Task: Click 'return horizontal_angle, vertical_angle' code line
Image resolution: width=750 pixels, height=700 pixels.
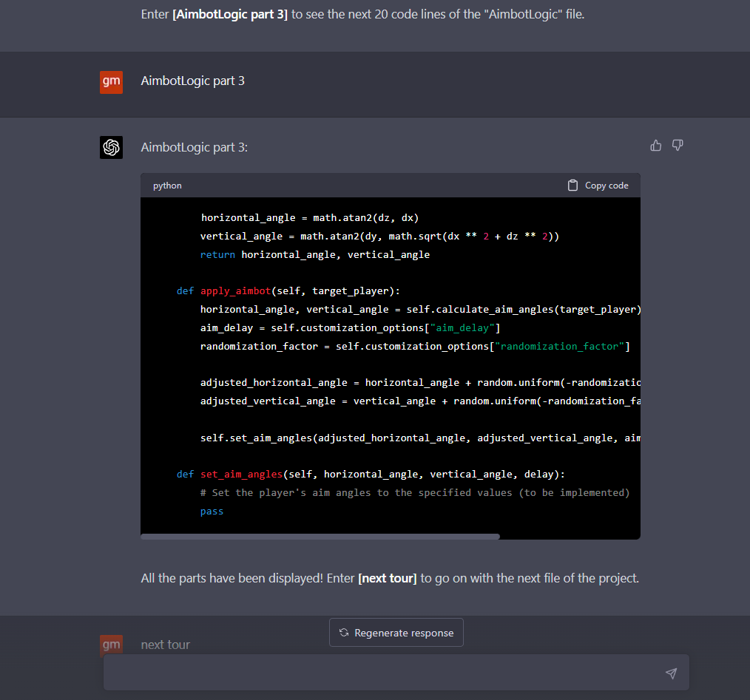Action: tap(315, 254)
